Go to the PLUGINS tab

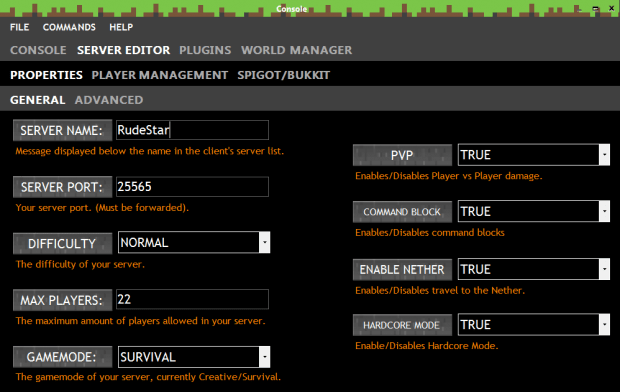coord(205,50)
